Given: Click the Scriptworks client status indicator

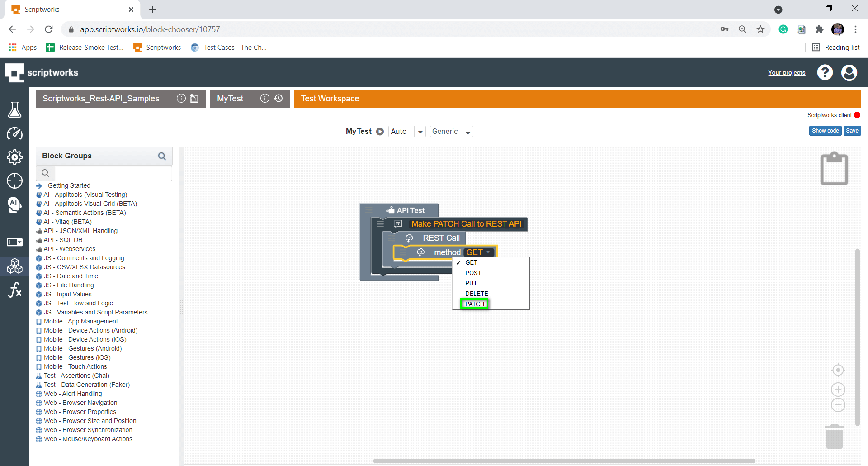Looking at the screenshot, I should (858, 115).
